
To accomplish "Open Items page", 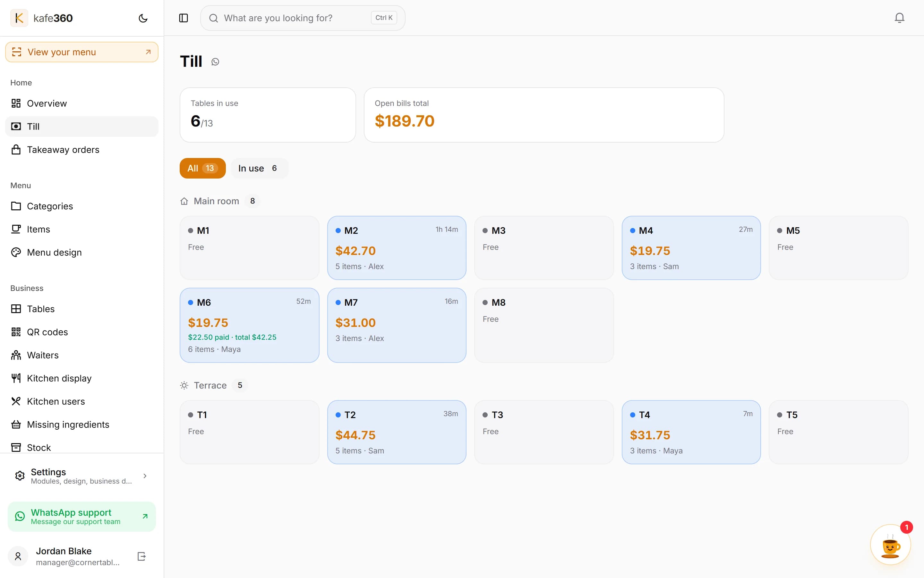I will click(x=82, y=229).
